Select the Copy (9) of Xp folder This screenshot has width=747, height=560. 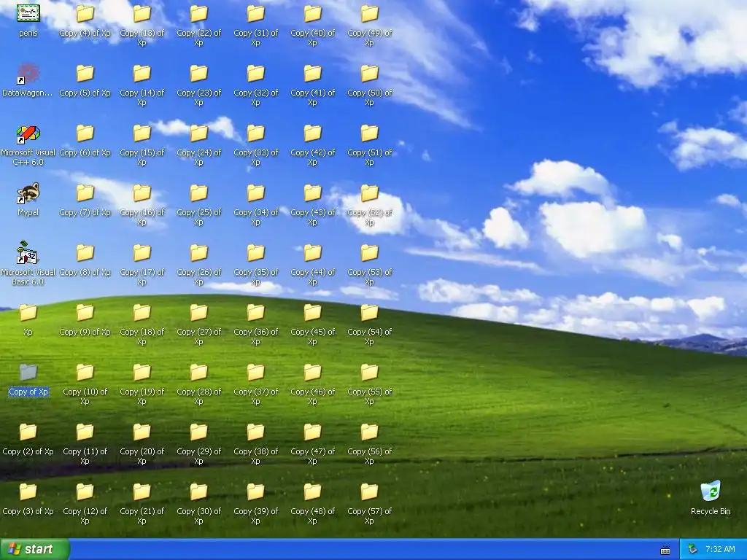coord(85,313)
